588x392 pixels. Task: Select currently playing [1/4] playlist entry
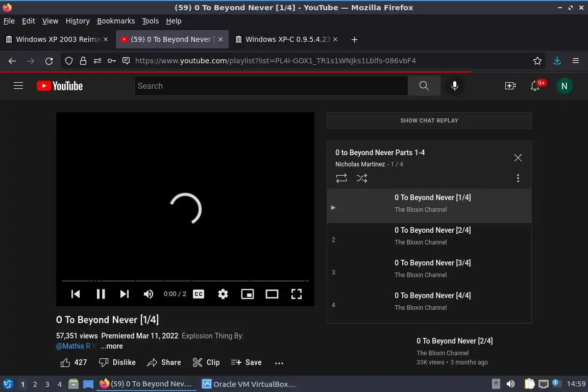point(429,206)
